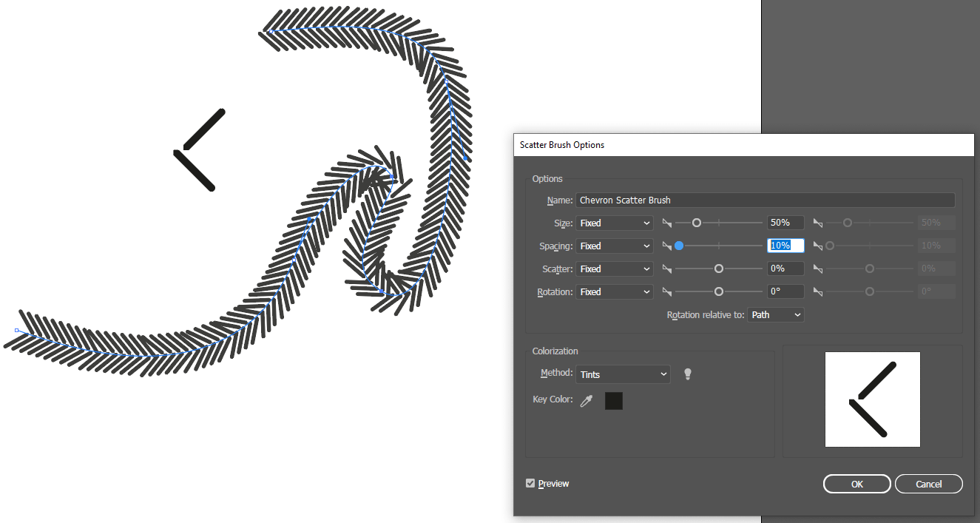Screen dimensions: 980x523
Task: Click the arrow icon beside the Size slider
Action: [666, 222]
